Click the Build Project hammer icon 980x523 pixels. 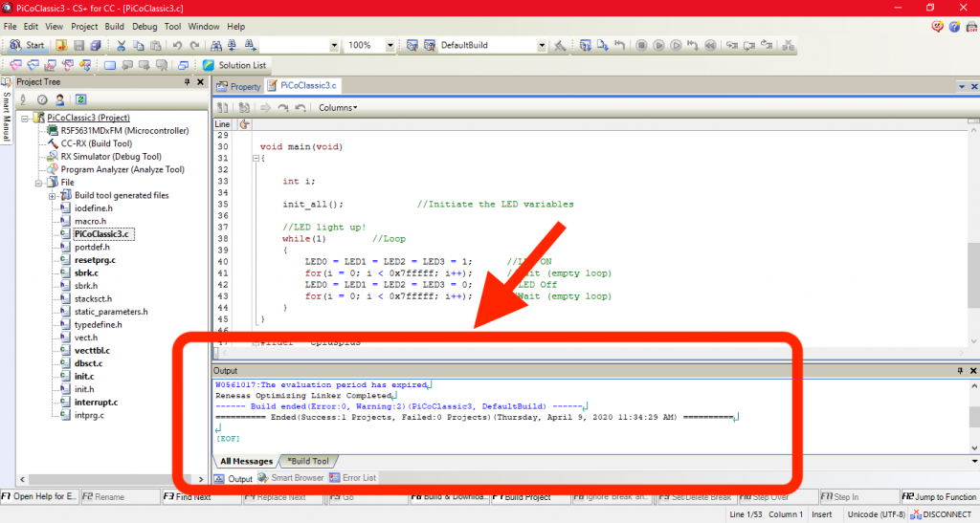pos(559,45)
